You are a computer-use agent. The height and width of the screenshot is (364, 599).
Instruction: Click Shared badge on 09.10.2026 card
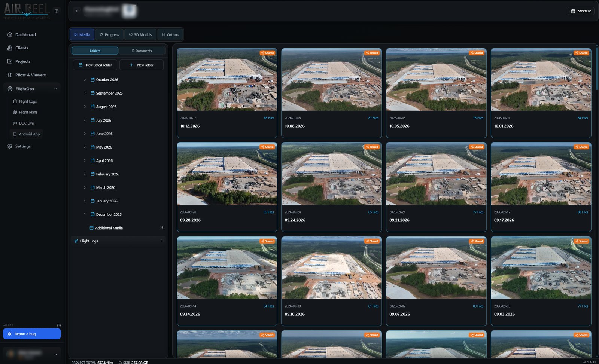point(372,241)
